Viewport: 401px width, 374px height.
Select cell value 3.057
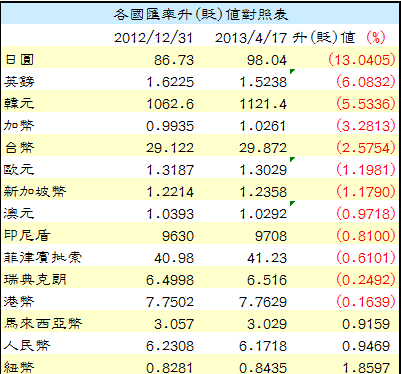tap(174, 324)
